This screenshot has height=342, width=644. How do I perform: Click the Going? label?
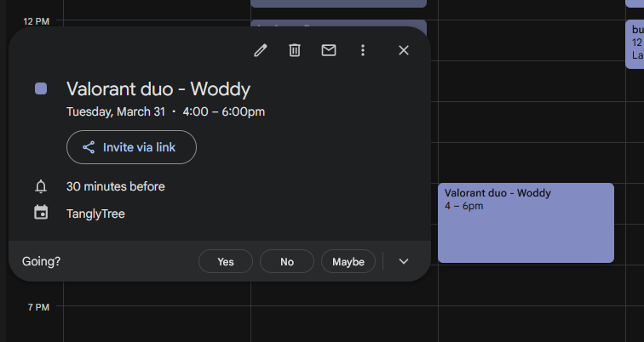41,262
